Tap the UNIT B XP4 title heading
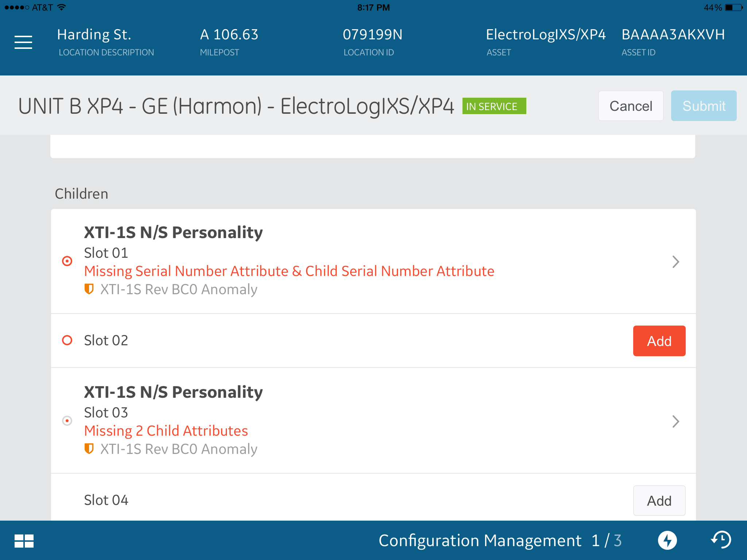 point(236,106)
